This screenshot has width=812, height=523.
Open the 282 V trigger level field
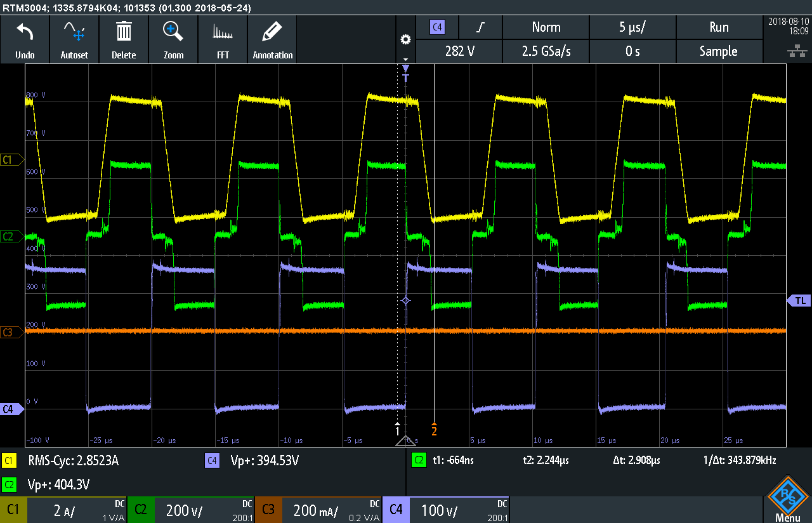click(x=459, y=51)
